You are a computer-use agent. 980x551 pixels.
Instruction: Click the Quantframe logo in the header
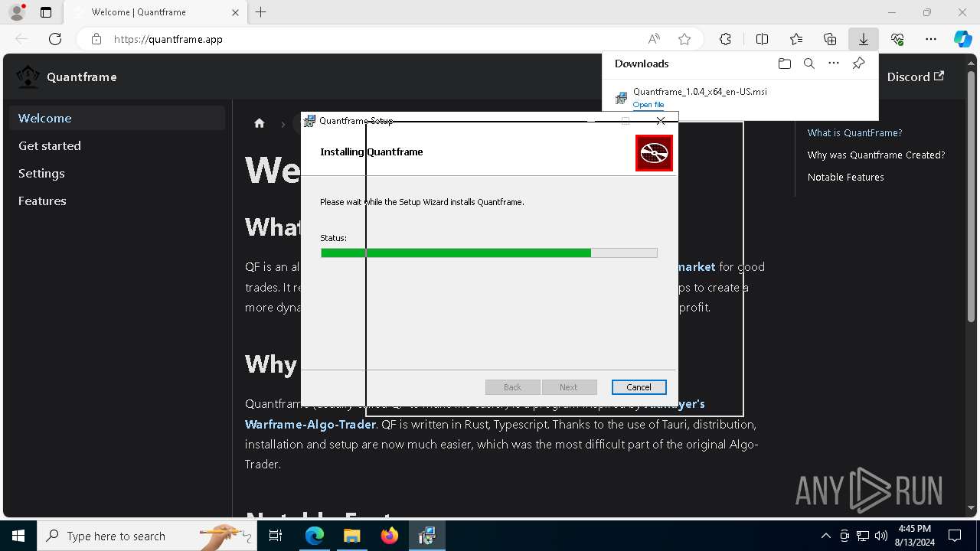click(28, 77)
